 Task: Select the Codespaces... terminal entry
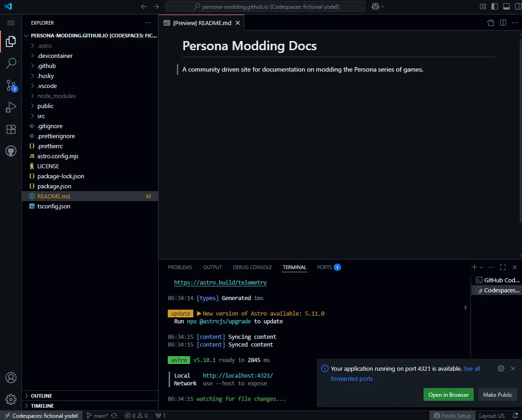click(x=497, y=290)
